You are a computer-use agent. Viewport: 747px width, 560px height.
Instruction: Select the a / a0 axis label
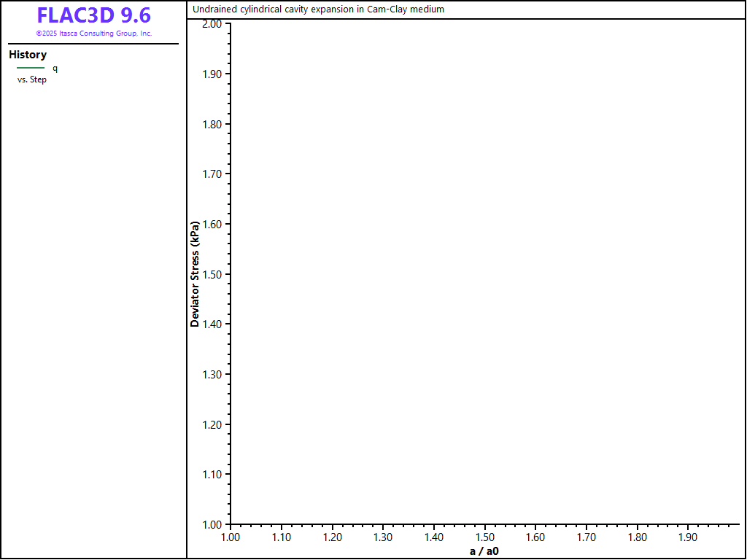coord(484,551)
